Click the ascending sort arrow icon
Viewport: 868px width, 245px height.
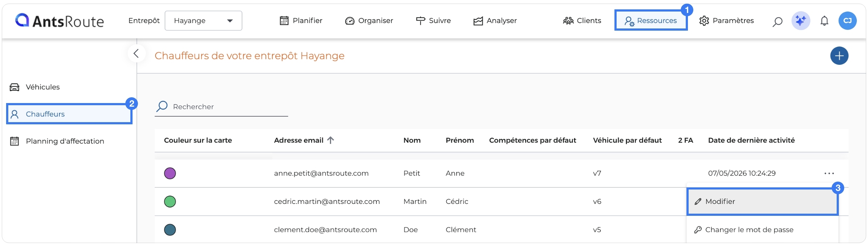[x=331, y=140]
